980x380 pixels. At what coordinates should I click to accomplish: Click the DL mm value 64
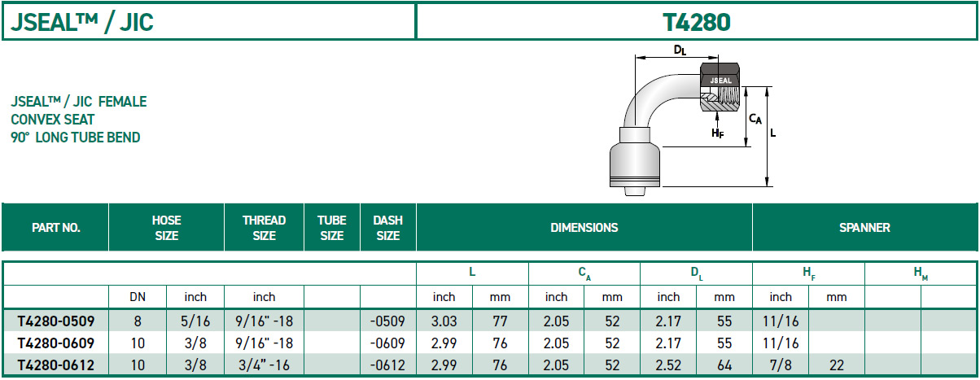724,365
